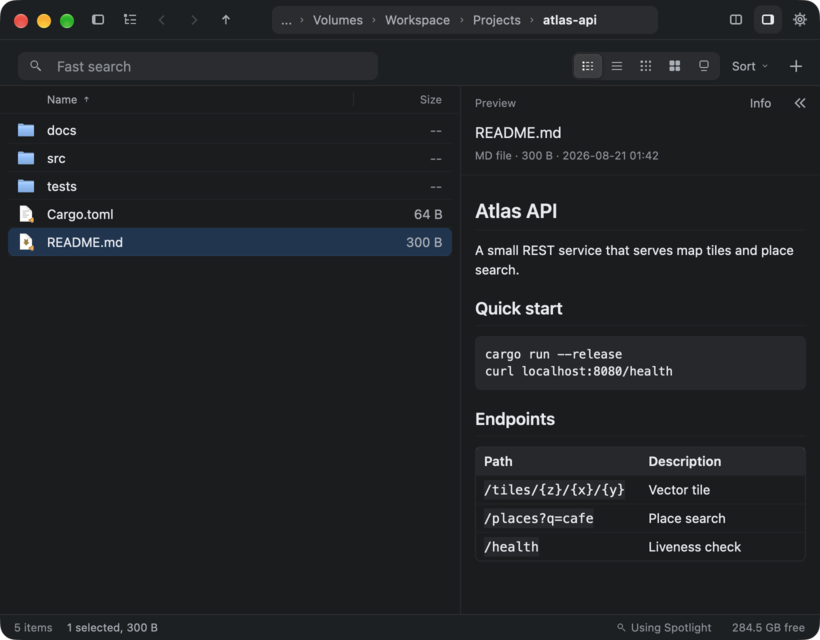Click 5 items status text
Screen dimensions: 820x640
tap(33, 627)
